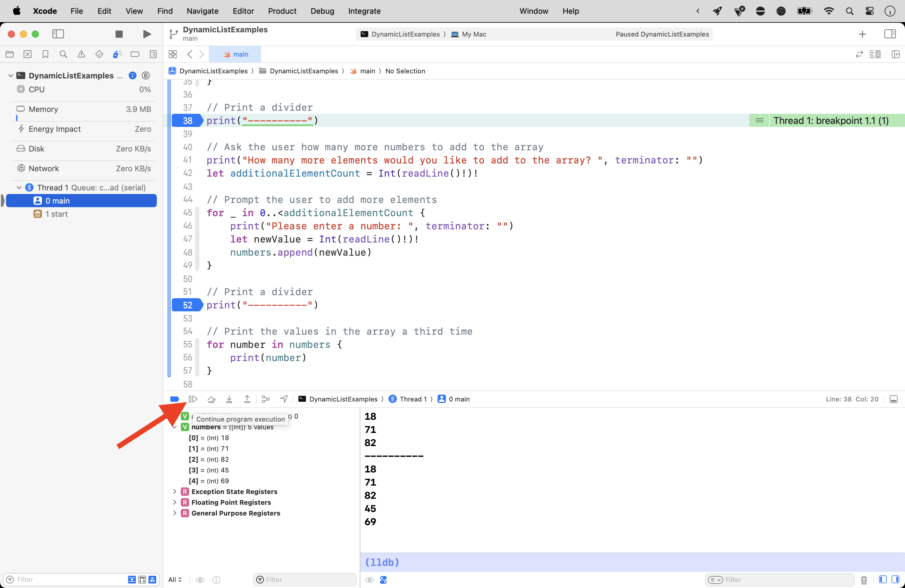Open the breakpoint navigator icon
Screen dimensions: 905x588
135,54
